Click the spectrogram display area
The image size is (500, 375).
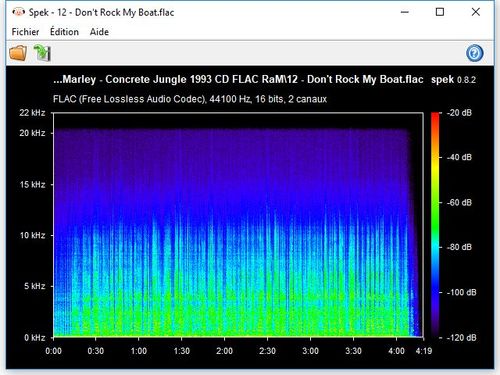click(238, 225)
